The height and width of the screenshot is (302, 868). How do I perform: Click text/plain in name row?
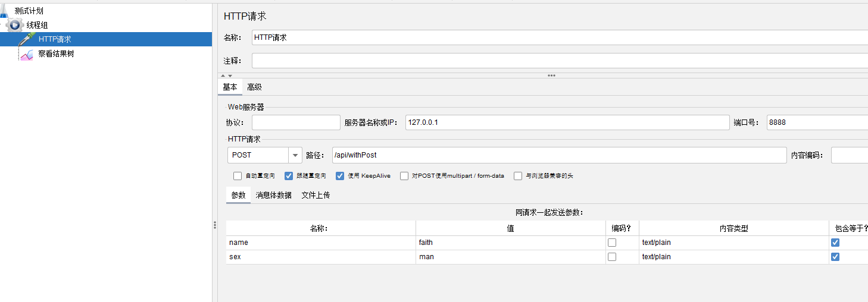click(733, 243)
